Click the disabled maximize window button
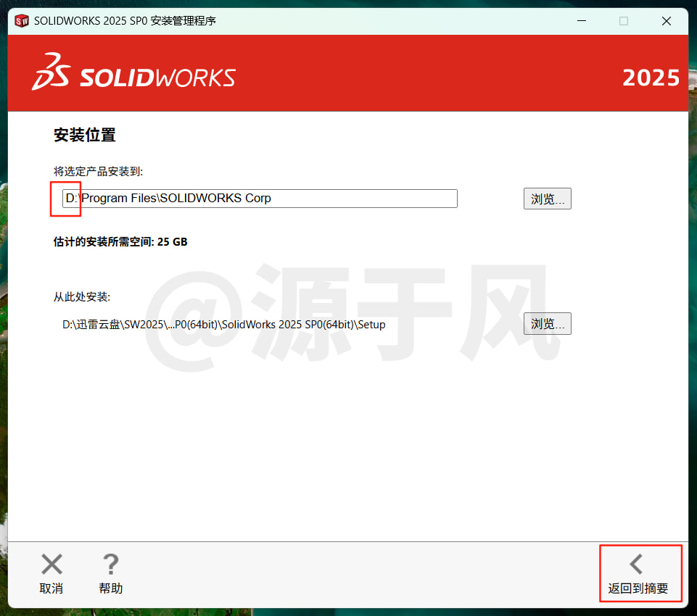 click(624, 21)
